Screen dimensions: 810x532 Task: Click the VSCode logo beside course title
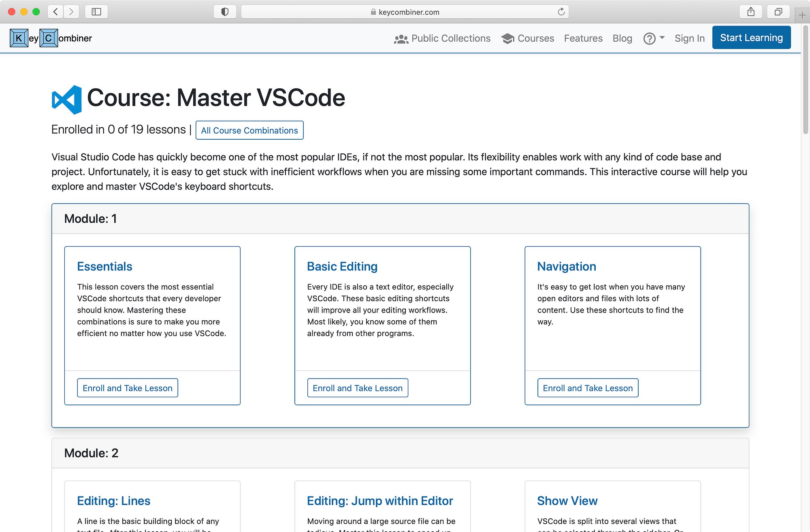(67, 100)
